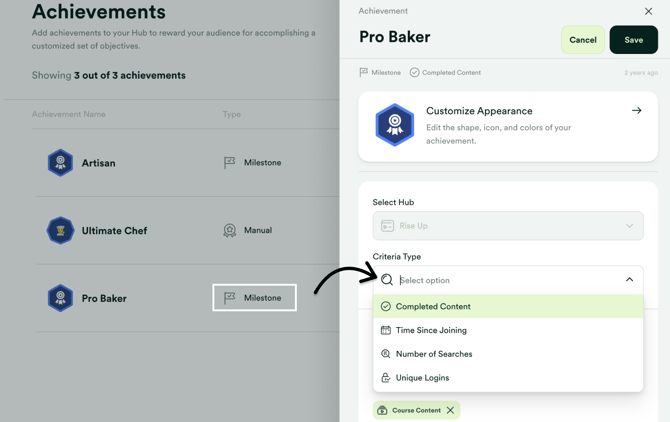
Task: Click the search magnifier in Criteria Type
Action: point(387,280)
